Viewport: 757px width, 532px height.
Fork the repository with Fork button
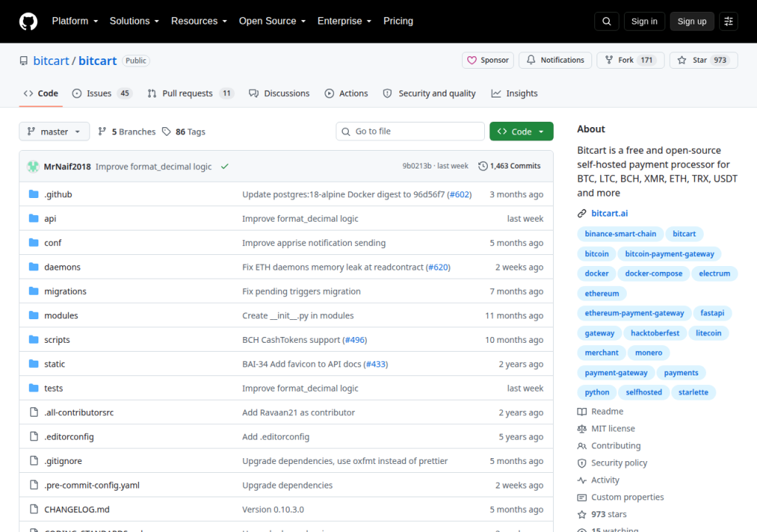[631, 60]
